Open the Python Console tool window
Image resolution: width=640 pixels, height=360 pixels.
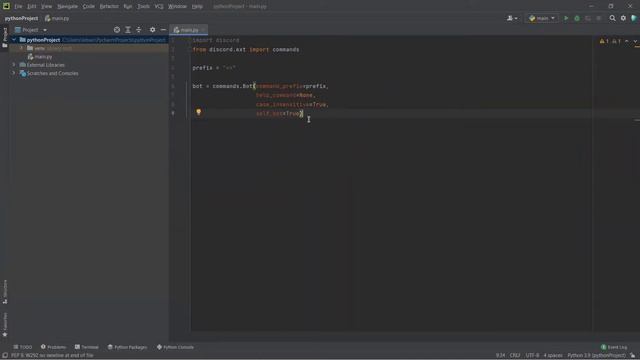(175, 347)
